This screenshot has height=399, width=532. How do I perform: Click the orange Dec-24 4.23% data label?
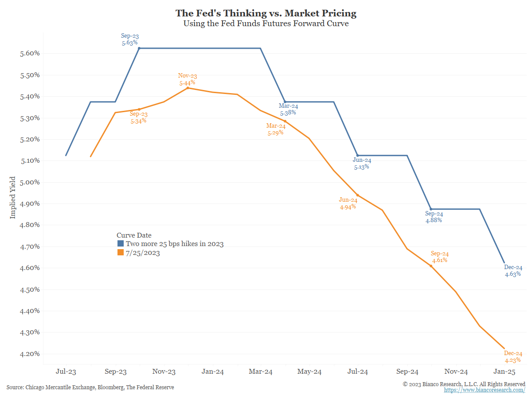click(x=513, y=357)
